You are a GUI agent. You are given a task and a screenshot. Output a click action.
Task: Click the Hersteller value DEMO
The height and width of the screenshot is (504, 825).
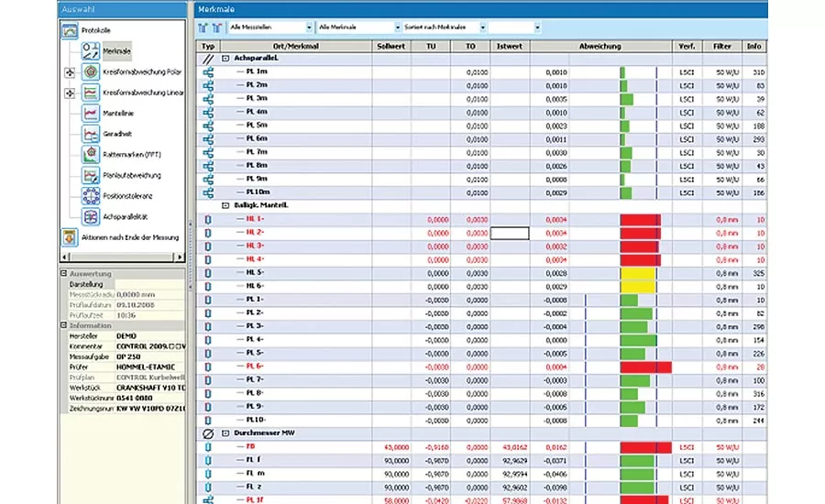[x=126, y=335]
